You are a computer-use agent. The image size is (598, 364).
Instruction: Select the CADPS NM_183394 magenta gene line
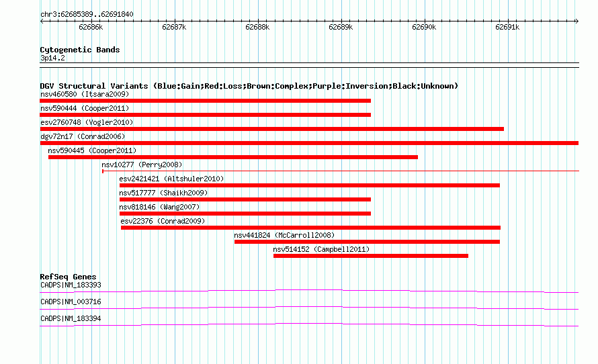(309, 325)
